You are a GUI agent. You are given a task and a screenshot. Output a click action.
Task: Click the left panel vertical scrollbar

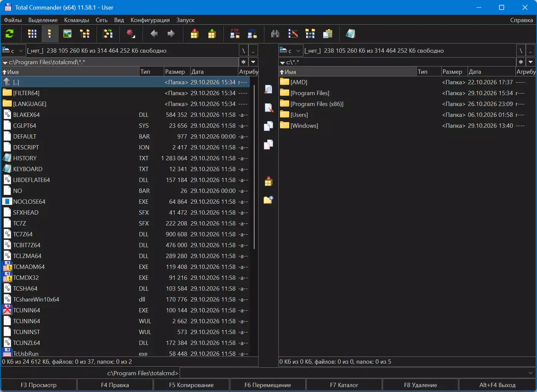[254, 216]
